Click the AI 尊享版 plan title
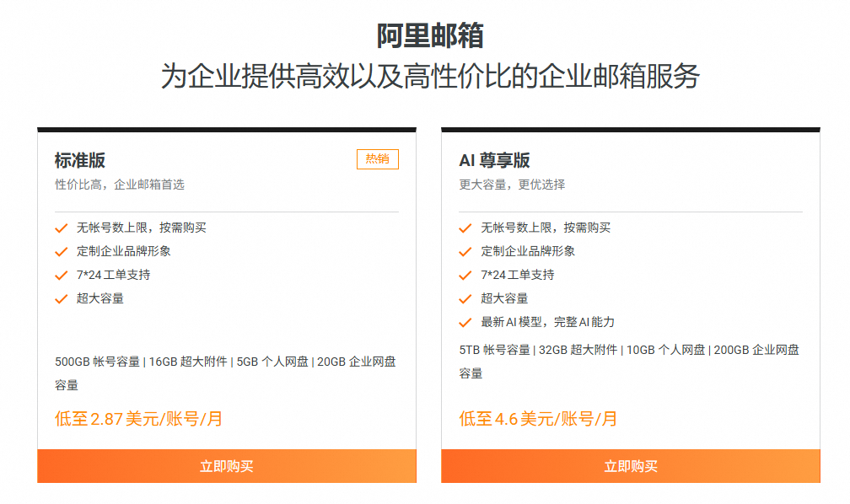850x504 pixels. click(x=494, y=160)
